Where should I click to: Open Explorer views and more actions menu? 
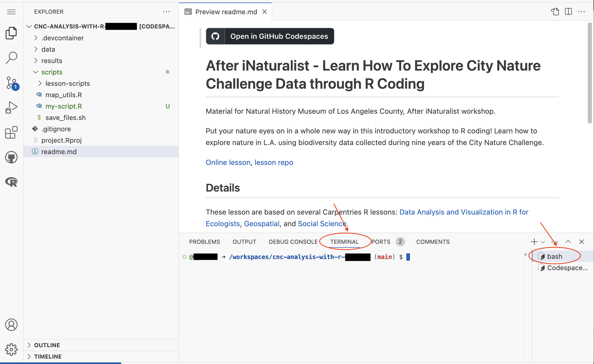coord(166,12)
